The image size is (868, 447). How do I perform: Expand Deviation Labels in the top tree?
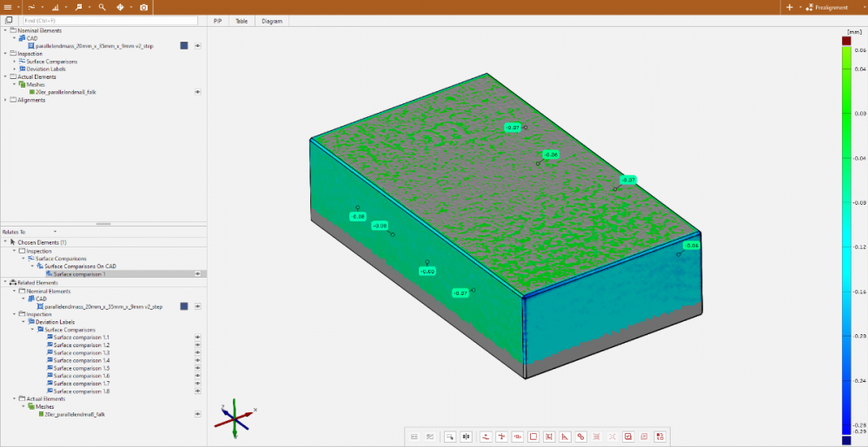(14, 69)
